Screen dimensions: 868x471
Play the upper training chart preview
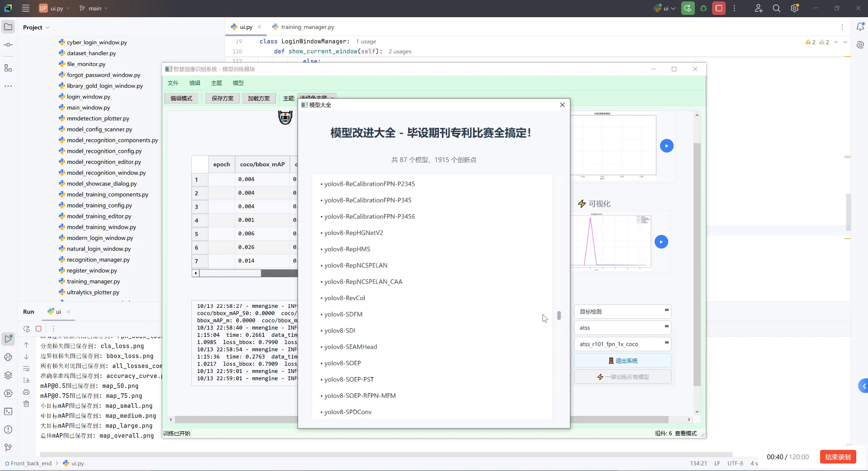point(666,146)
